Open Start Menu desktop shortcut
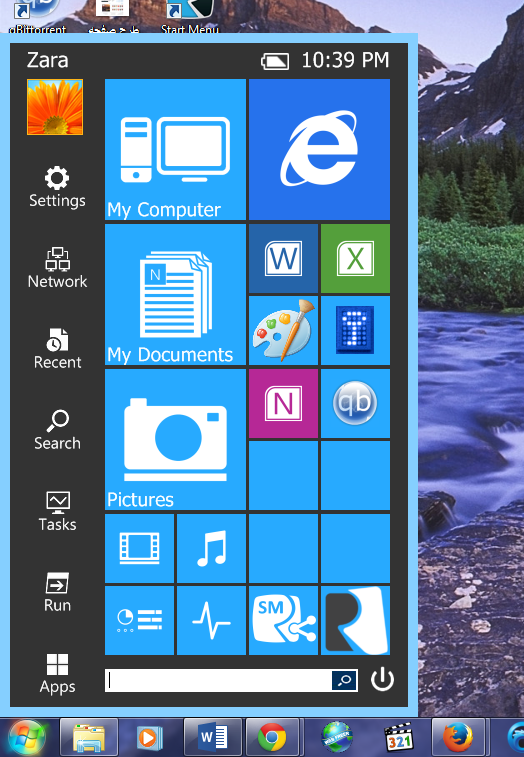 click(x=189, y=17)
